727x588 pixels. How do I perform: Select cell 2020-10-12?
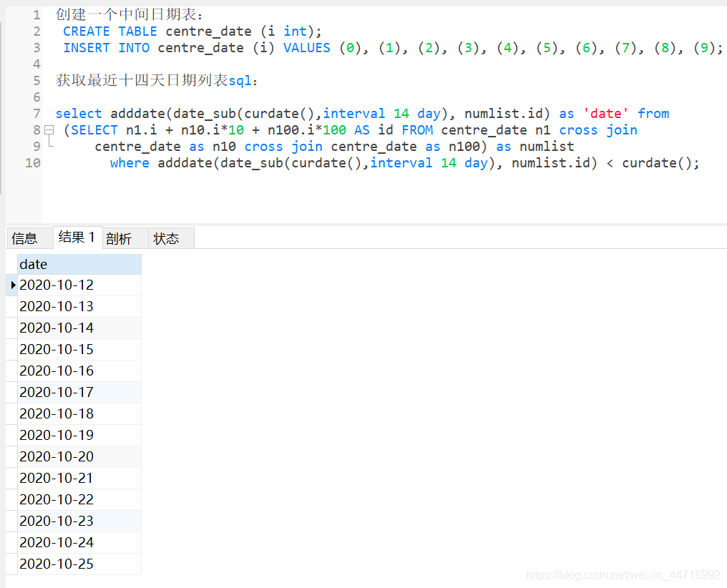pyautogui.click(x=79, y=285)
